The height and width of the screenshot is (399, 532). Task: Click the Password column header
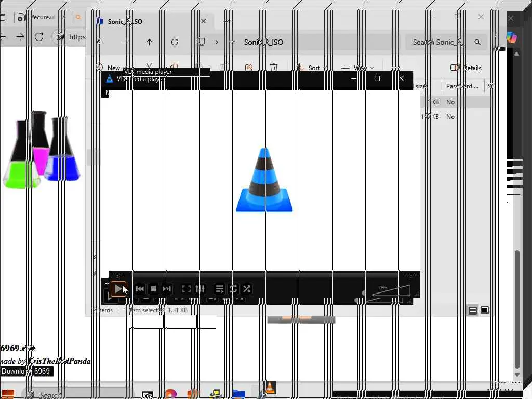pos(462,86)
